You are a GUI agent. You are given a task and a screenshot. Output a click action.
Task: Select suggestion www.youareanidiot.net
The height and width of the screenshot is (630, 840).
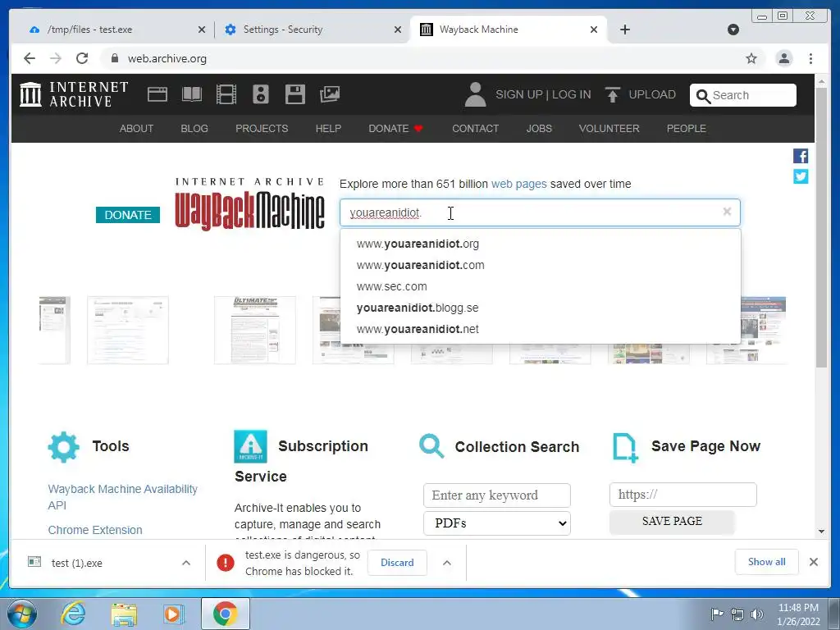[x=541, y=329]
